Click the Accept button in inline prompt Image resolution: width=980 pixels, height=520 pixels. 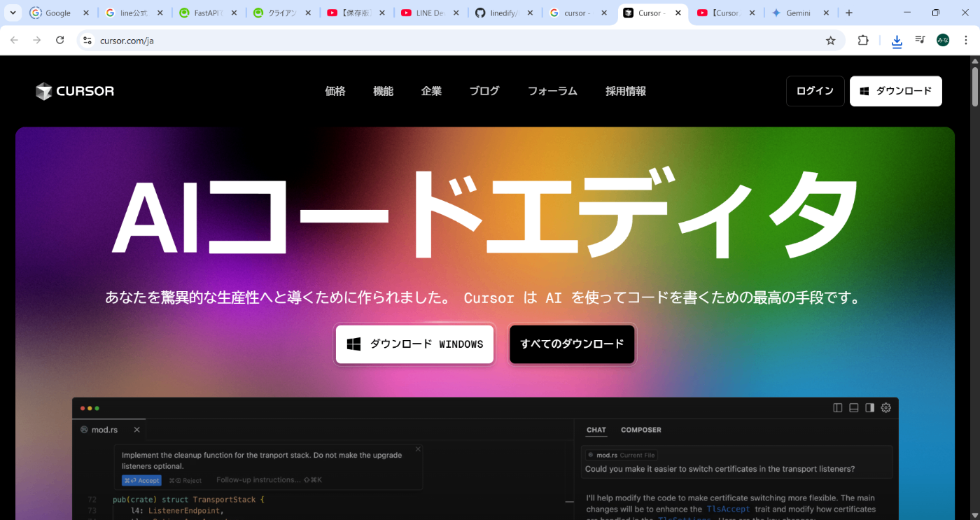pyautogui.click(x=141, y=480)
